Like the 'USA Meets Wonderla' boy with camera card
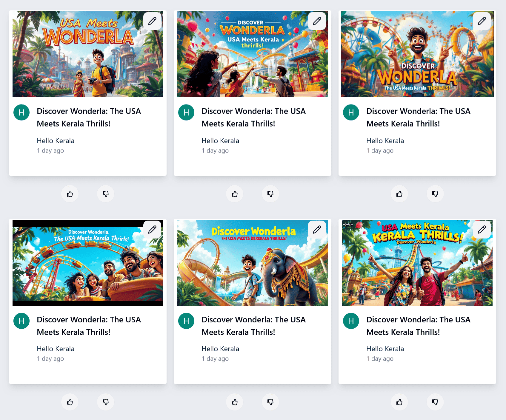Viewport: 506px width, 420px height. [70, 194]
